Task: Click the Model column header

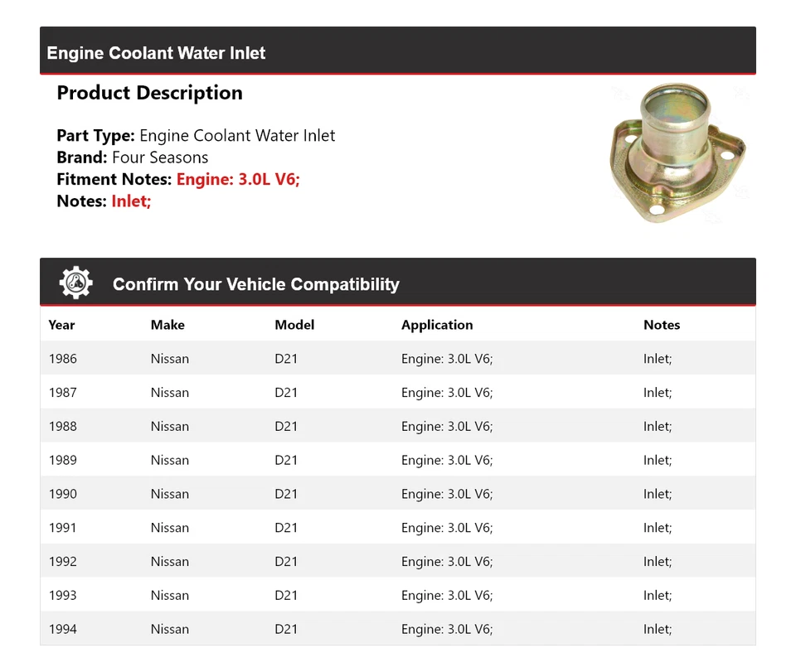Action: 294,325
